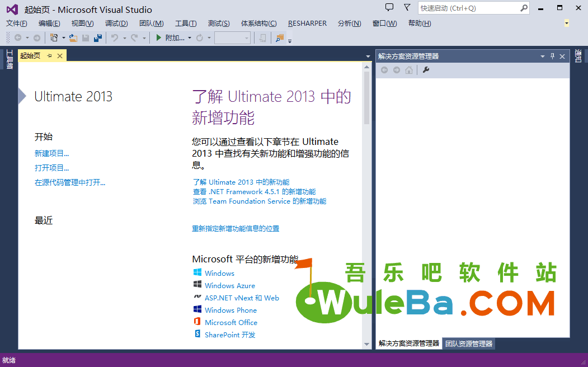Open the 工具箱 side tab
Viewport: 588px width, 367px height.
tap(10, 59)
